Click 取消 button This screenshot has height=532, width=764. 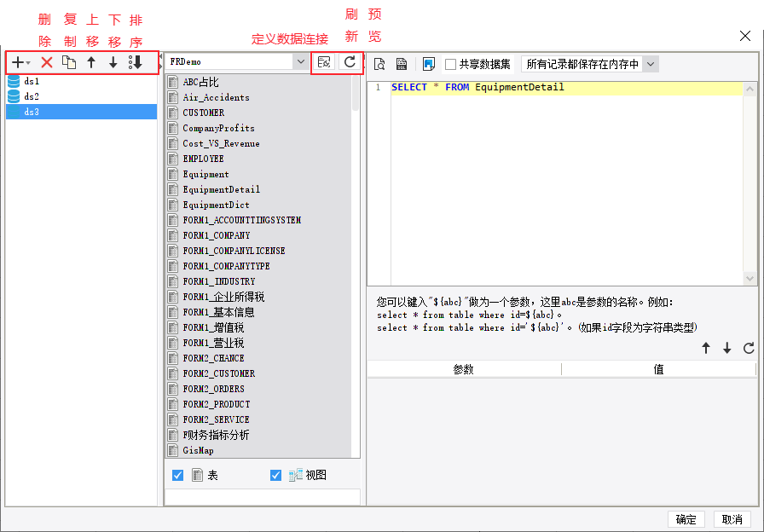732,519
